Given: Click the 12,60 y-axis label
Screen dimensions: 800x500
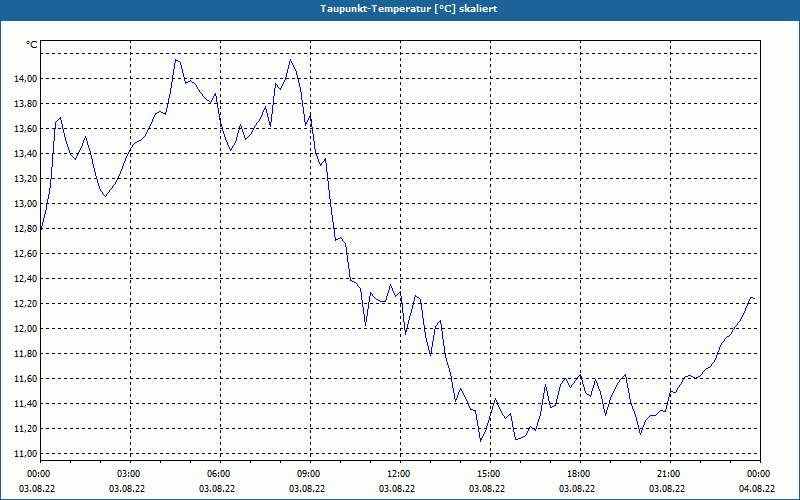Looking at the screenshot, I should (x=27, y=254).
